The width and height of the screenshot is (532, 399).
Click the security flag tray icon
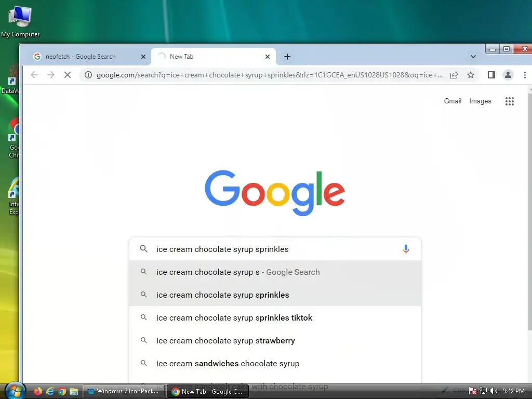pos(473,391)
